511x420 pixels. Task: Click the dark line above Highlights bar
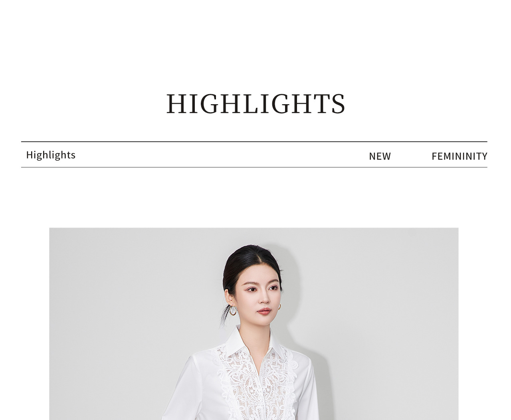click(254, 142)
